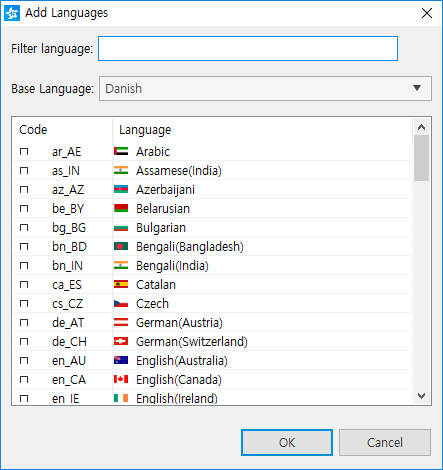This screenshot has width=443, height=470.
Task: Click the Bangladesh flag icon
Action: pyautogui.click(x=121, y=246)
